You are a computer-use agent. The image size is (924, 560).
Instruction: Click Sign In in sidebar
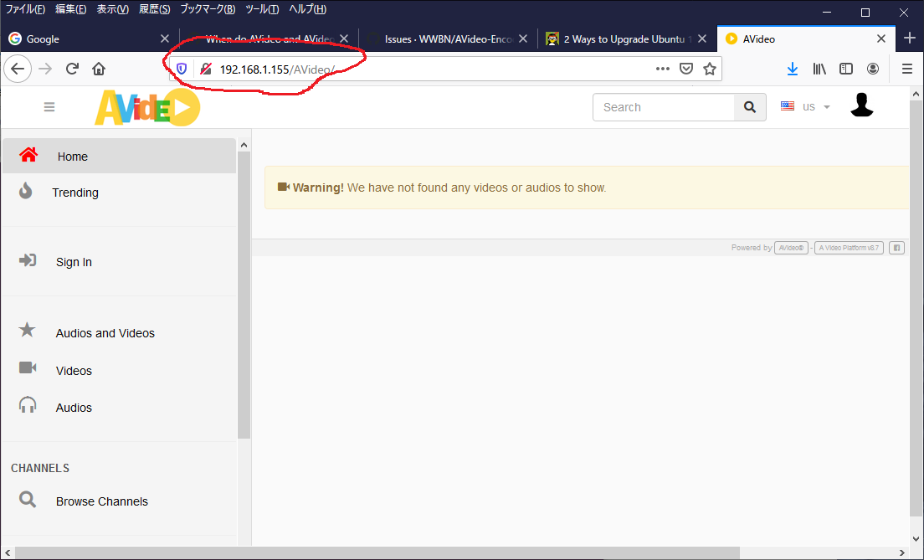(119, 262)
